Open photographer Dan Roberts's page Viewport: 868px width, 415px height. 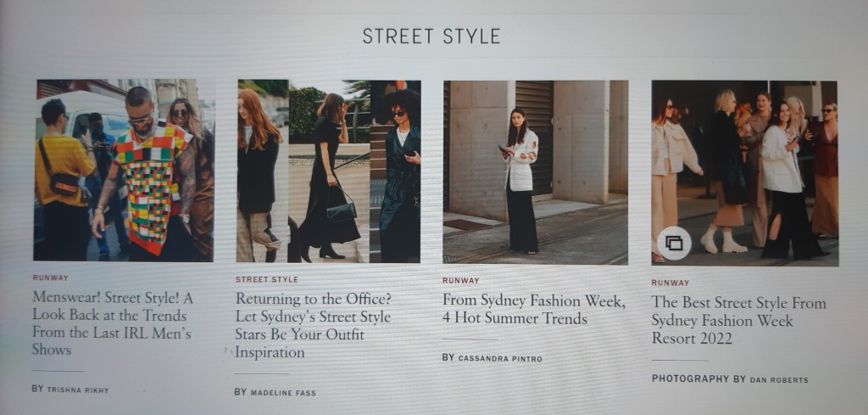coord(779,380)
